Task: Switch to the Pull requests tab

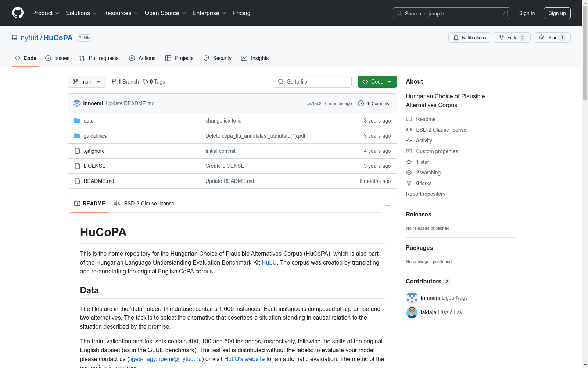Action: click(99, 58)
